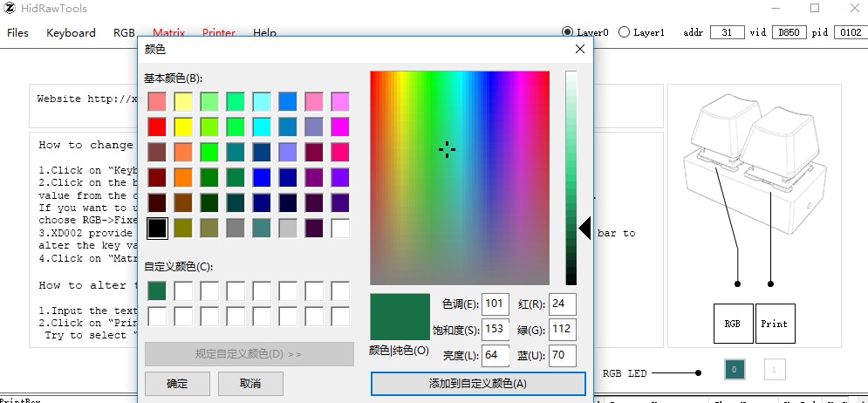Click 添加到自定义颜色 button

(x=477, y=384)
